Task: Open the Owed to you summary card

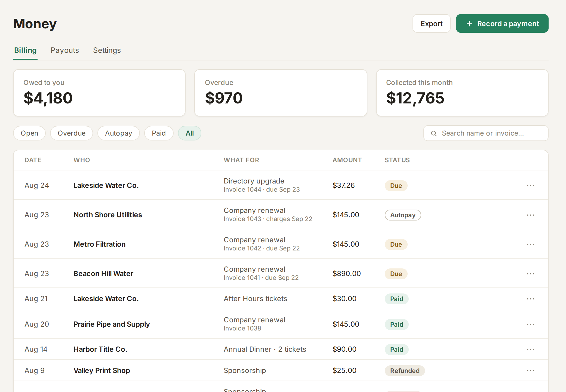Action: click(x=99, y=93)
